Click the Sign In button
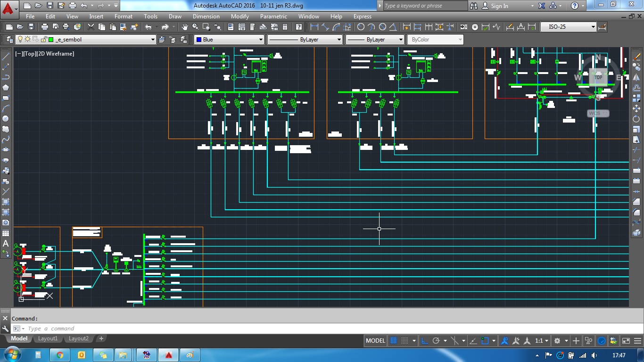644x362 pixels. pyautogui.click(x=499, y=6)
